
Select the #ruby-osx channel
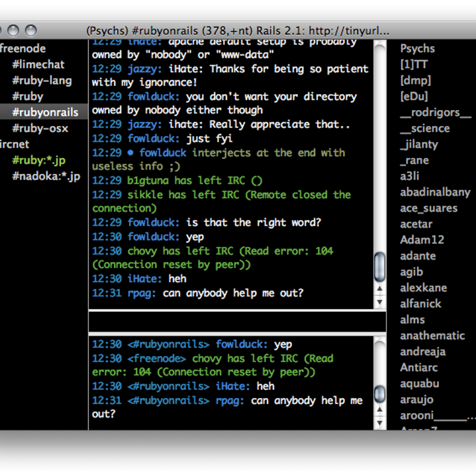tap(40, 128)
